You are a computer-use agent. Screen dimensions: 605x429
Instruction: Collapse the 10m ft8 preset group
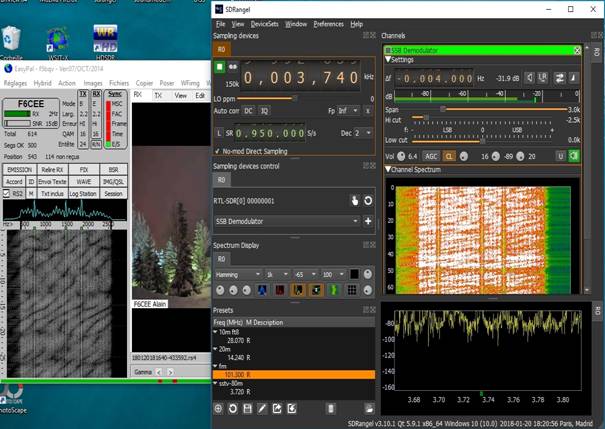pyautogui.click(x=215, y=332)
